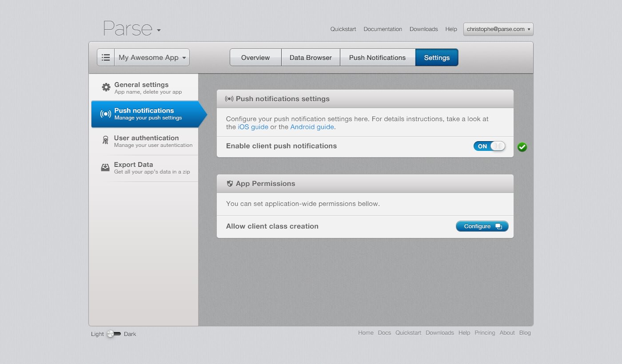
Task: Click Downloads in top navigation
Action: [x=424, y=29]
